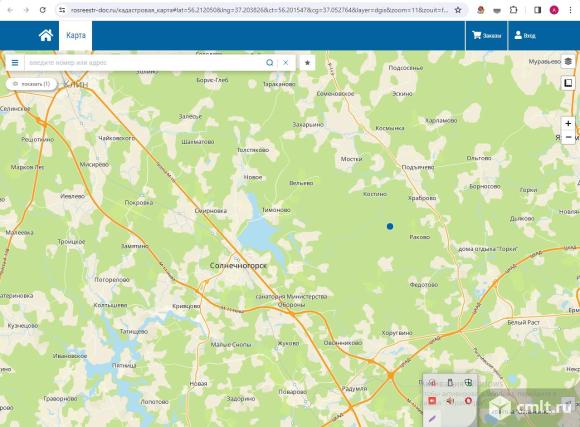Zoom out the map with the minus button
Image resolution: width=580 pixels, height=427 pixels.
click(x=568, y=137)
